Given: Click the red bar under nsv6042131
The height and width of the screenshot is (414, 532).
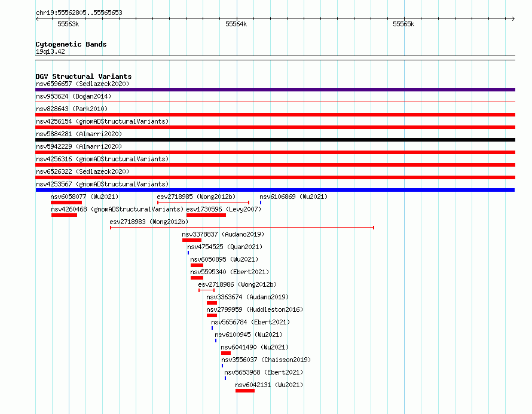Looking at the screenshot, I should pos(245,391).
